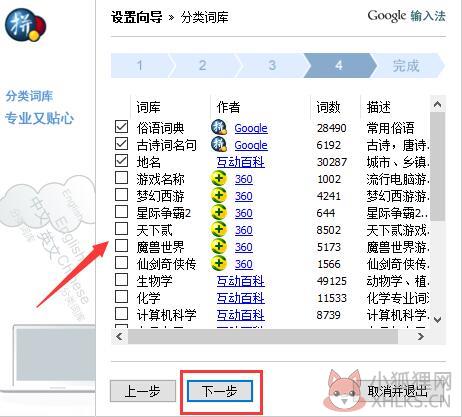Jump to the 完成 step
This screenshot has height=417, width=462.
(406, 66)
